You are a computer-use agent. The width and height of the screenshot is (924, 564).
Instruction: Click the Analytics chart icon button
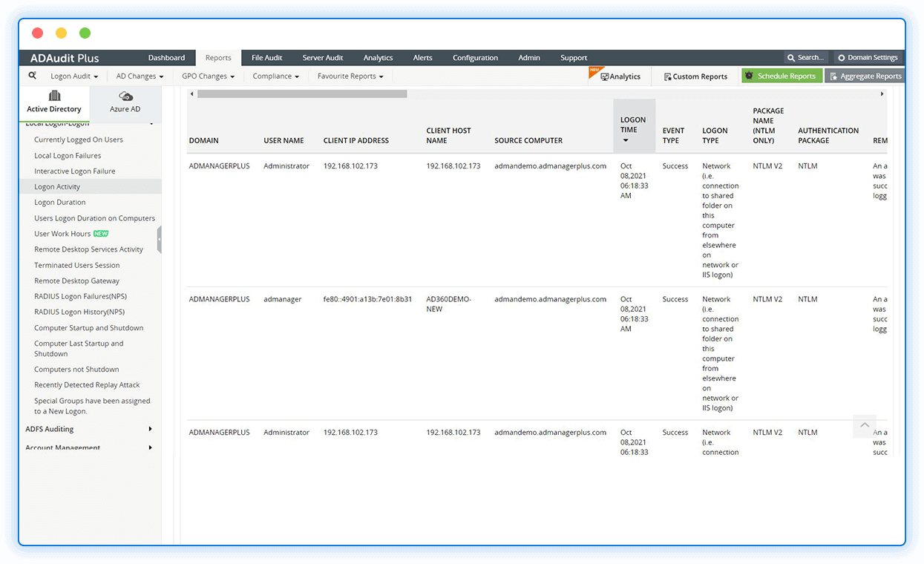pyautogui.click(x=620, y=76)
